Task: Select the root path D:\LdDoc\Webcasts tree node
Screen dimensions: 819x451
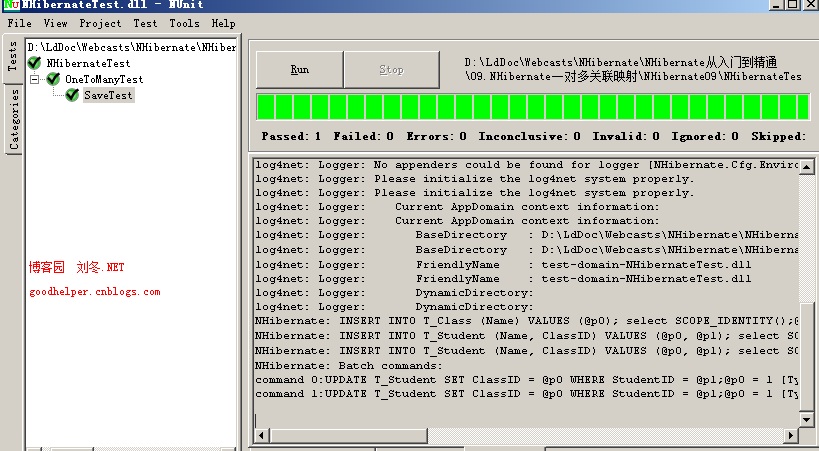Action: coord(132,47)
